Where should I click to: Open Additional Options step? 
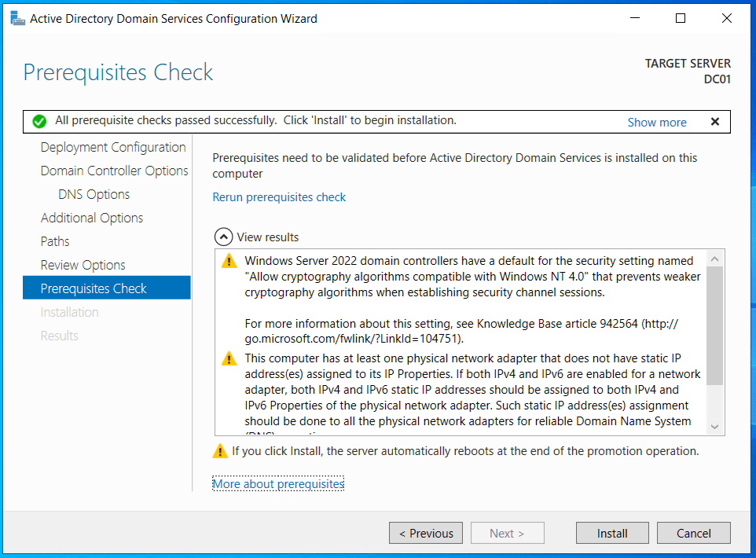[x=92, y=218]
